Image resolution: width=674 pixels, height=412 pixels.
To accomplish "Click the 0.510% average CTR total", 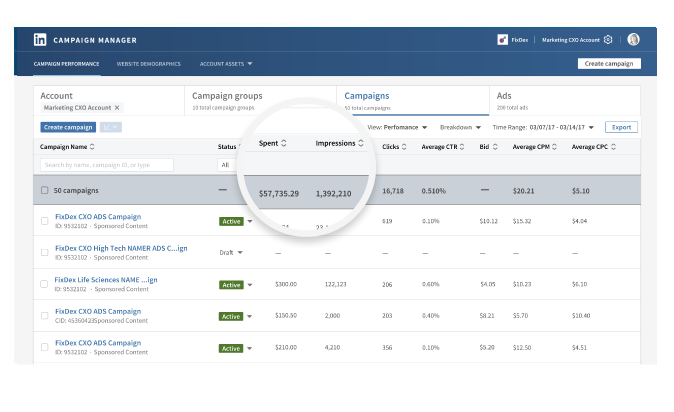I will pos(433,191).
